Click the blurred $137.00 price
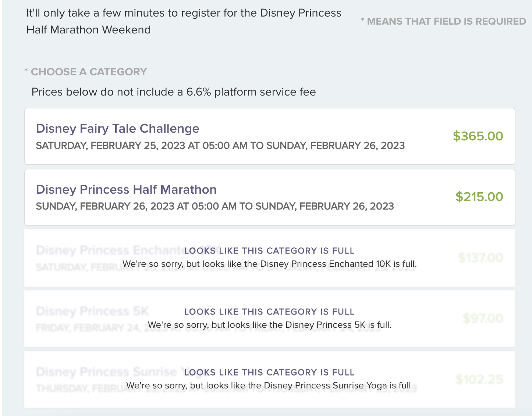This screenshot has height=416, width=532. [x=480, y=258]
